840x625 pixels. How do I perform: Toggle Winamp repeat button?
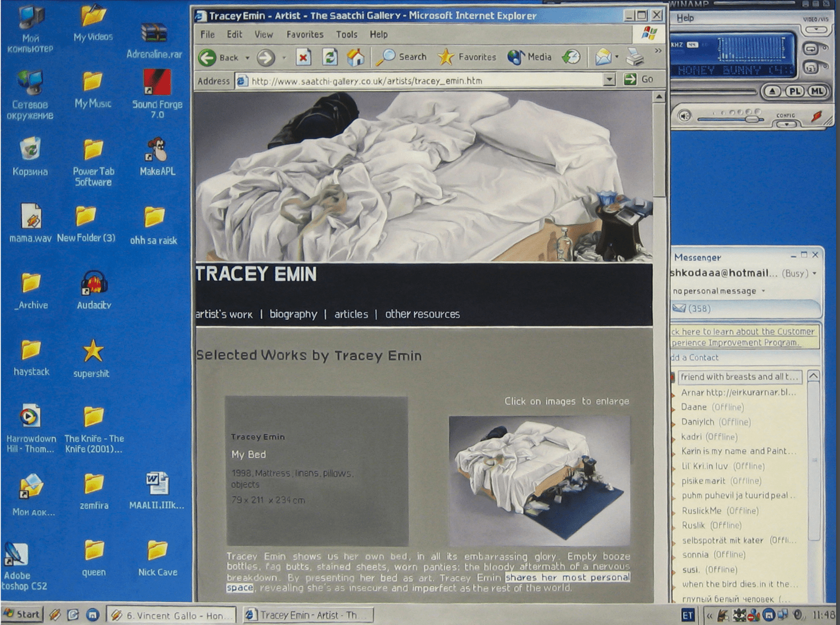(x=811, y=49)
